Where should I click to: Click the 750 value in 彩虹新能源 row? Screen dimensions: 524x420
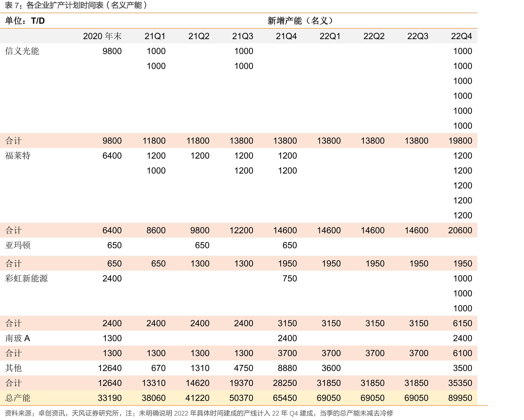click(x=289, y=278)
